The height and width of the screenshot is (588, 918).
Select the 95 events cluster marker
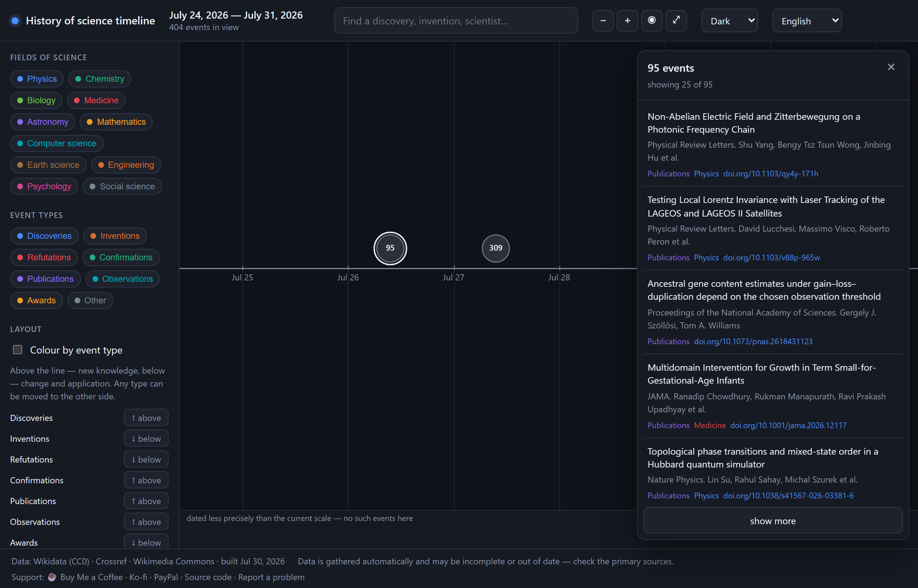tap(390, 248)
